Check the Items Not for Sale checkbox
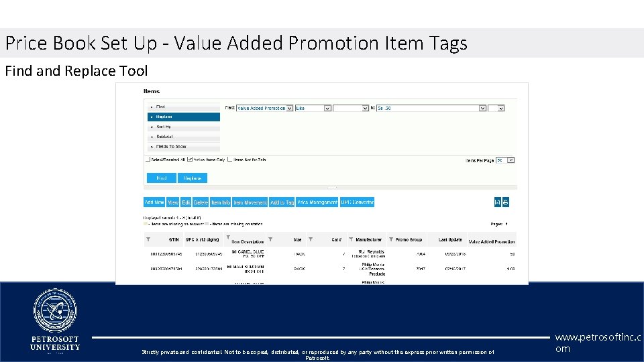The height and width of the screenshot is (362, 644). click(230, 160)
